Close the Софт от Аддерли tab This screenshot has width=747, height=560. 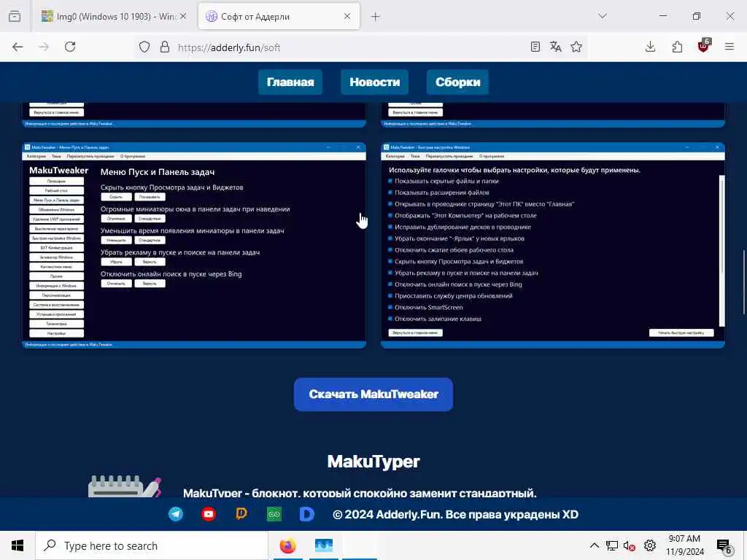[347, 16]
